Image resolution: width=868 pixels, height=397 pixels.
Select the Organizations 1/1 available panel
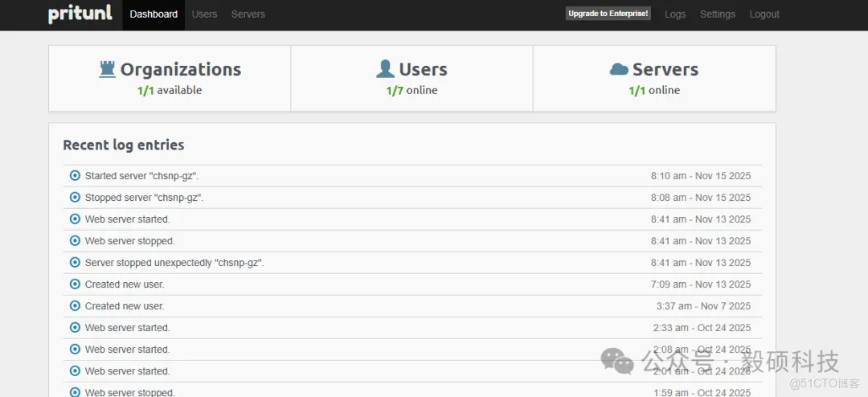click(170, 79)
